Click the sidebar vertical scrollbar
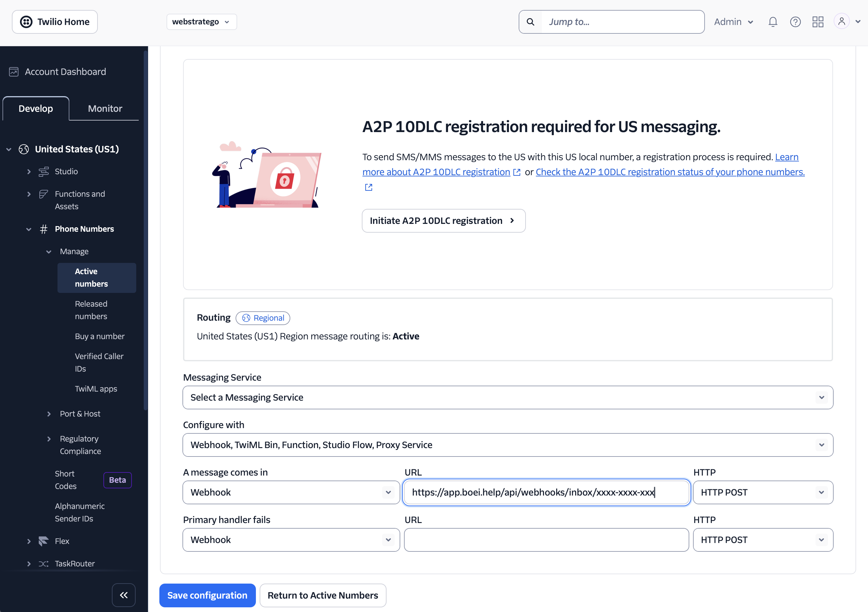Viewport: 868px width, 612px height. pos(146,230)
